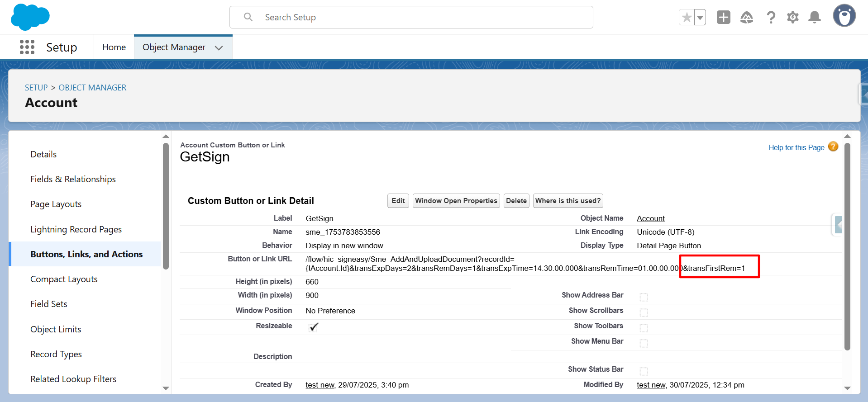
Task: Click the sidebar scroll up arrow
Action: (166, 136)
